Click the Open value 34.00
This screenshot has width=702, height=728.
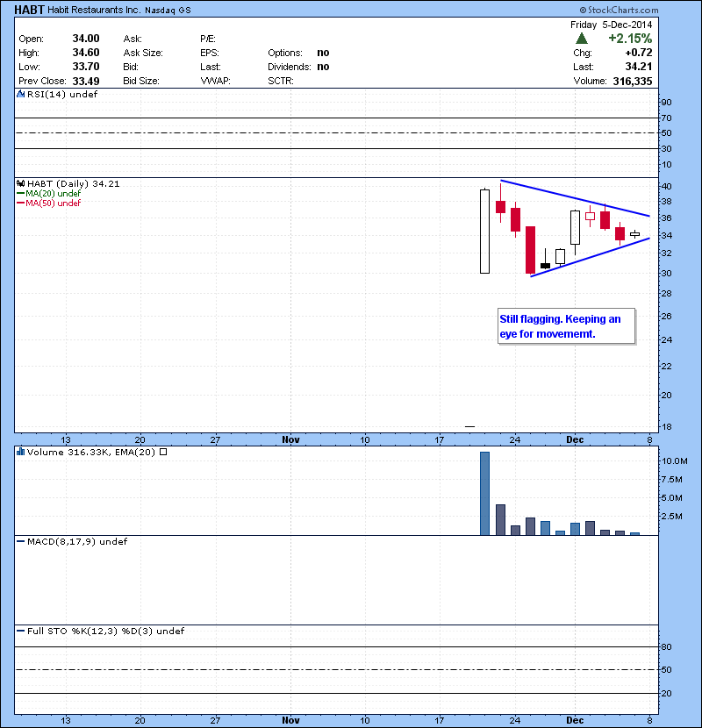tap(86, 39)
